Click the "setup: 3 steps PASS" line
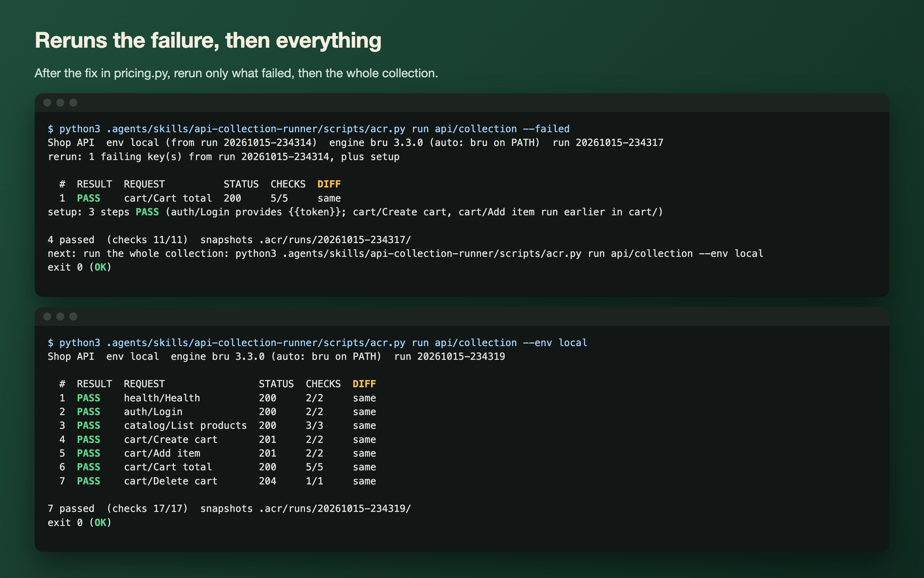This screenshot has width=924, height=578. 355,212
